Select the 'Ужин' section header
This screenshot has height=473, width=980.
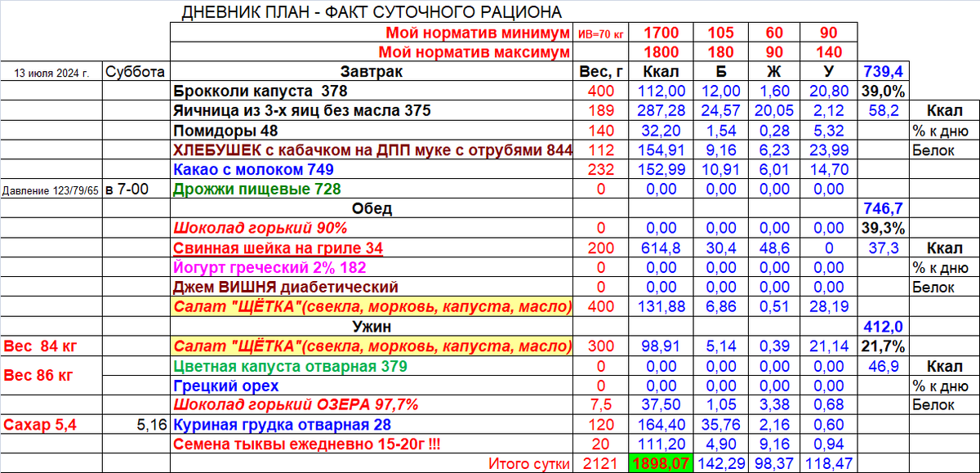point(372,325)
